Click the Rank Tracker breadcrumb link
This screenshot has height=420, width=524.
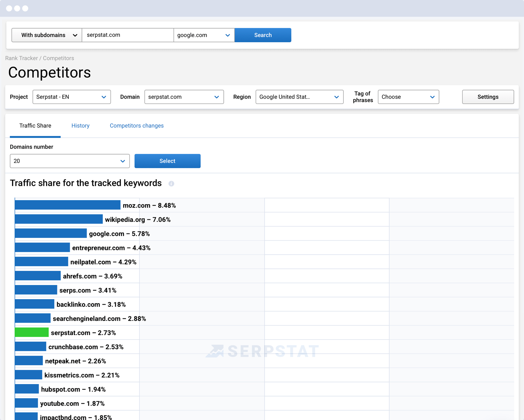pos(21,58)
